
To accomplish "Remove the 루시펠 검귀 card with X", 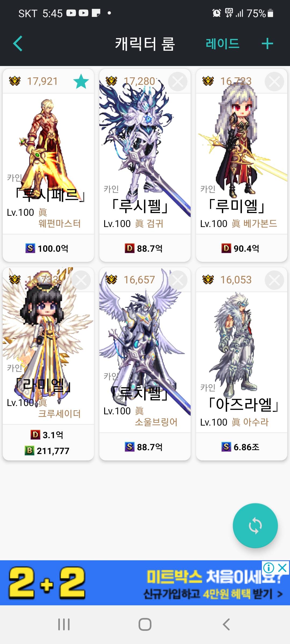I will (x=178, y=82).
